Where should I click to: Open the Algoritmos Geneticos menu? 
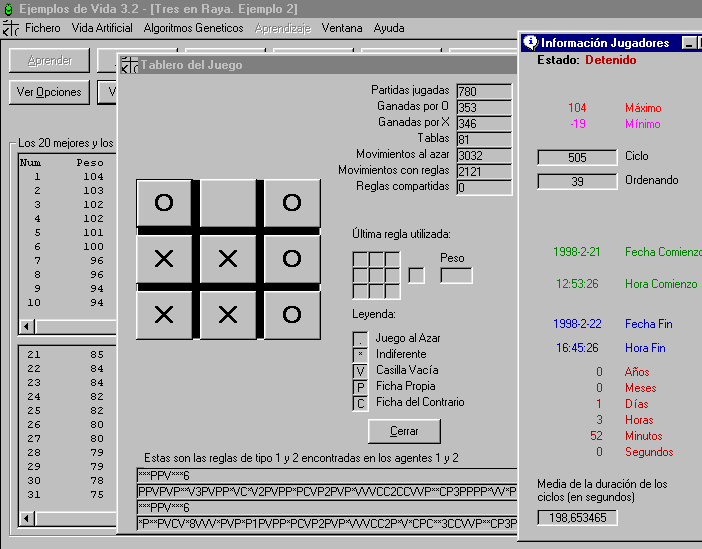click(193, 28)
